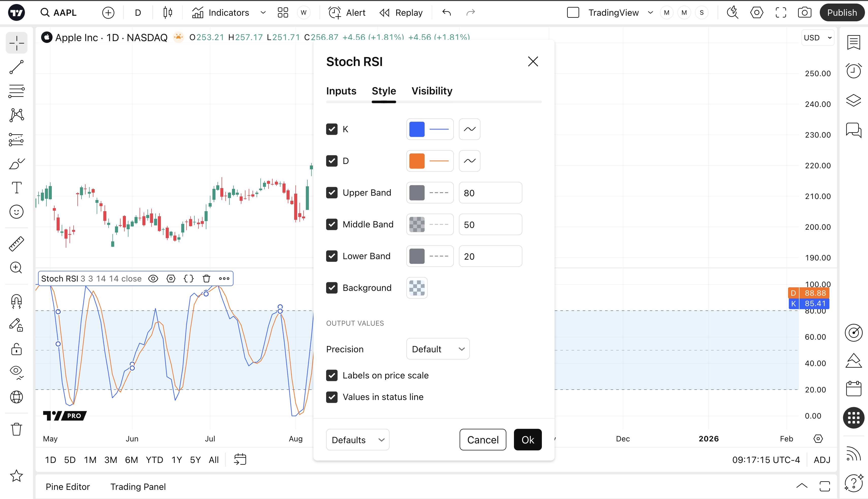Expand the Defaults dropdown
Screen dimensions: 868x499
pyautogui.click(x=357, y=440)
